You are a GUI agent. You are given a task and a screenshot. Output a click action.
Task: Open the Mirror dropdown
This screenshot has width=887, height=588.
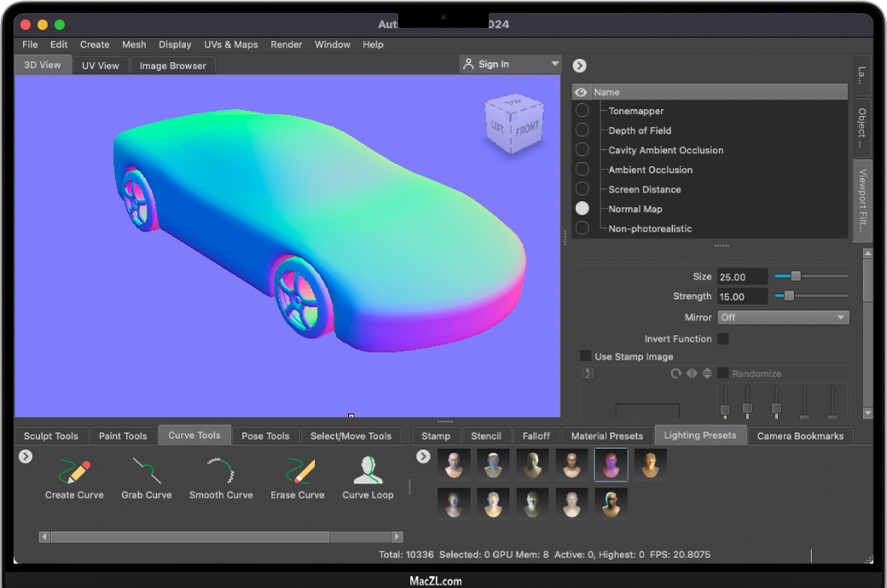click(x=783, y=317)
